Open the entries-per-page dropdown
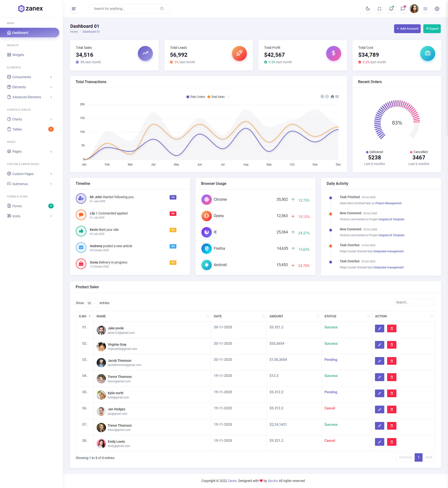 tap(91, 303)
